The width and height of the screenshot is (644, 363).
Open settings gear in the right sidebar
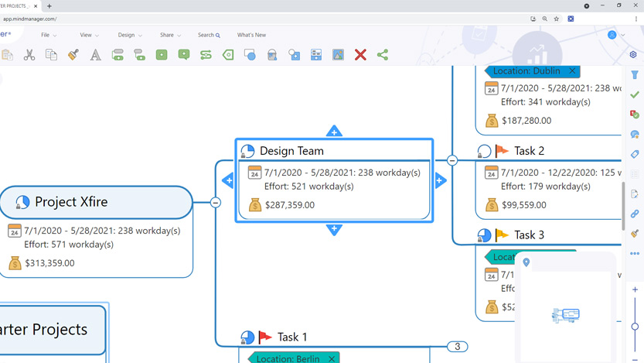click(x=633, y=55)
